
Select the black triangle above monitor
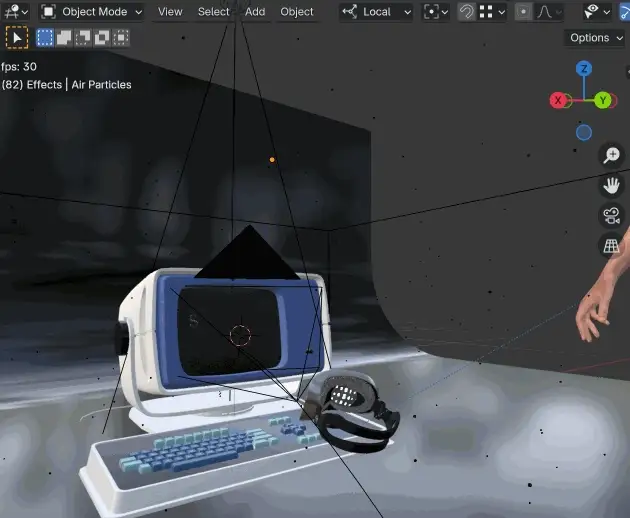(x=248, y=255)
